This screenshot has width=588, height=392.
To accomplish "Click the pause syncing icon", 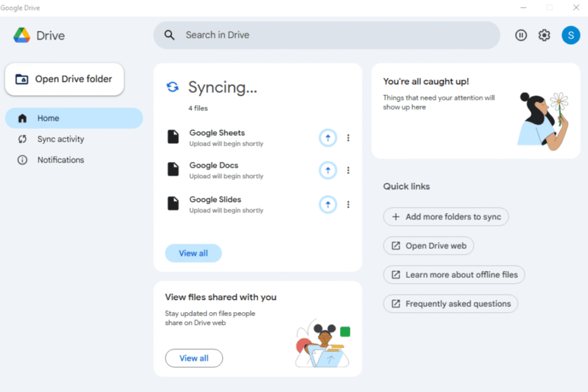I will (521, 35).
